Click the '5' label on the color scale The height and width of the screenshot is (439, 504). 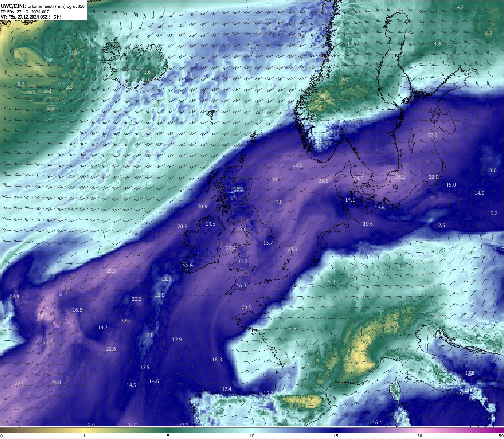[168, 436]
